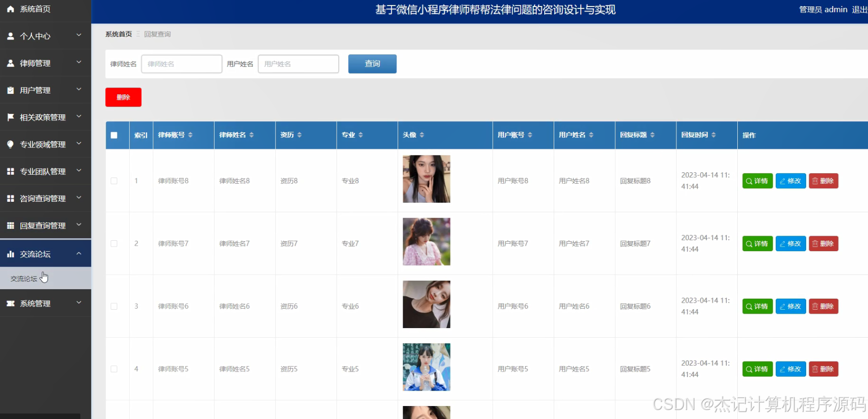Sort by 用户姓名 column arrows

(x=591, y=135)
